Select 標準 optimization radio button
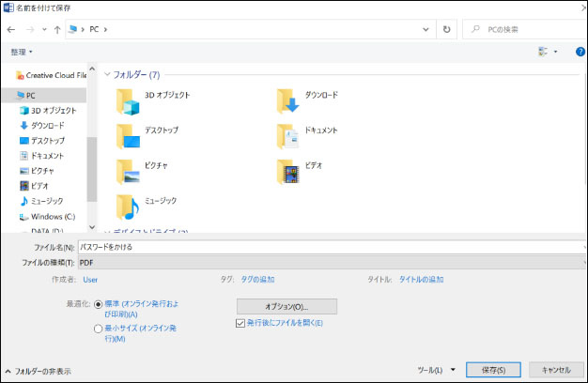588x383 pixels. click(99, 304)
